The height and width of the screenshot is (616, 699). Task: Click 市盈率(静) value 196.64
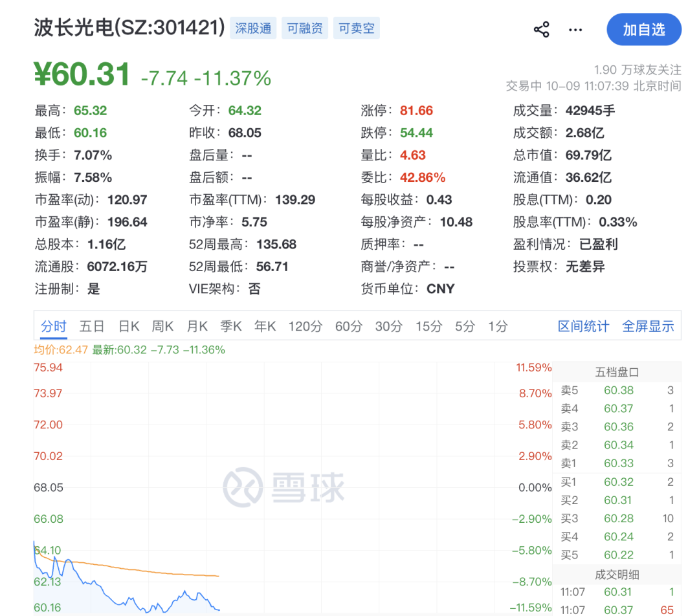[127, 222]
